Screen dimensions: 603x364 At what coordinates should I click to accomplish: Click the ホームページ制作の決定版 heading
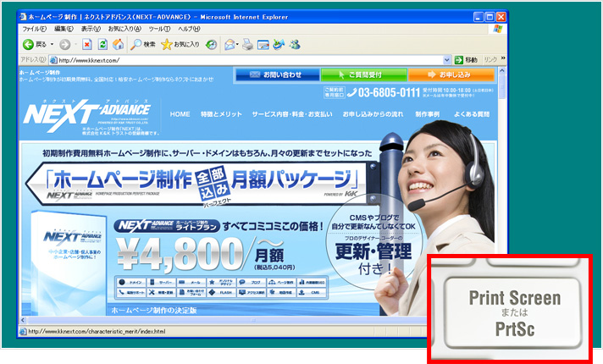pyautogui.click(x=154, y=310)
